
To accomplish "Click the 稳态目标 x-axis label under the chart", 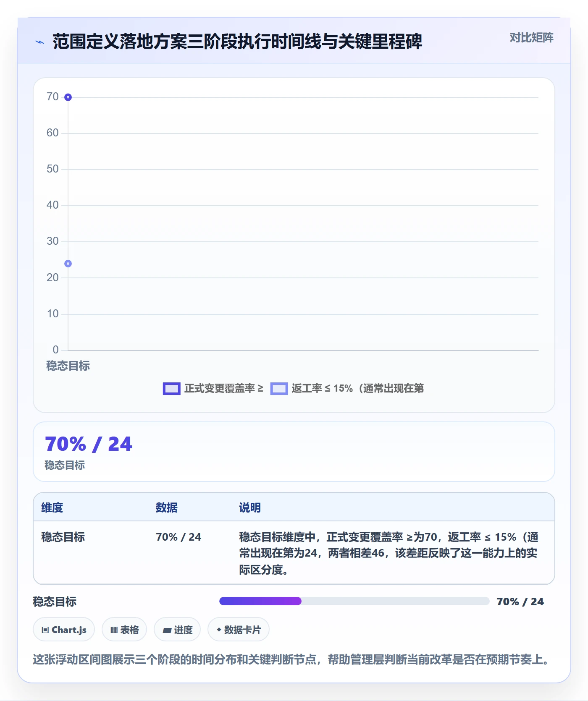I will pyautogui.click(x=68, y=366).
